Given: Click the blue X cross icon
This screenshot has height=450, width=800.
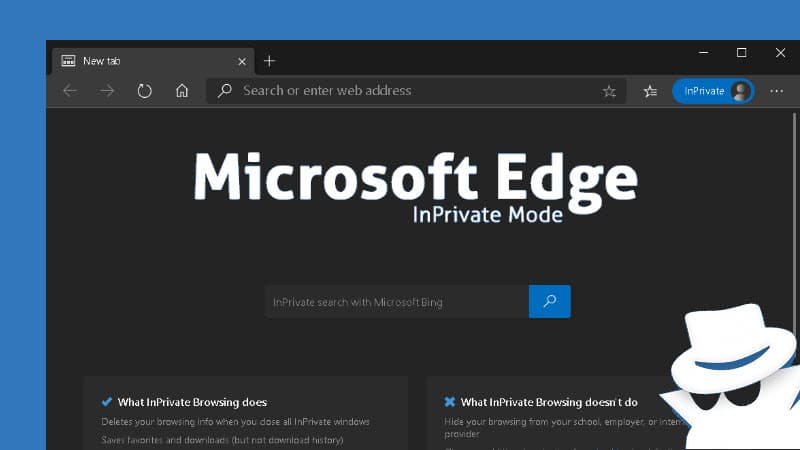Looking at the screenshot, I should 449,402.
